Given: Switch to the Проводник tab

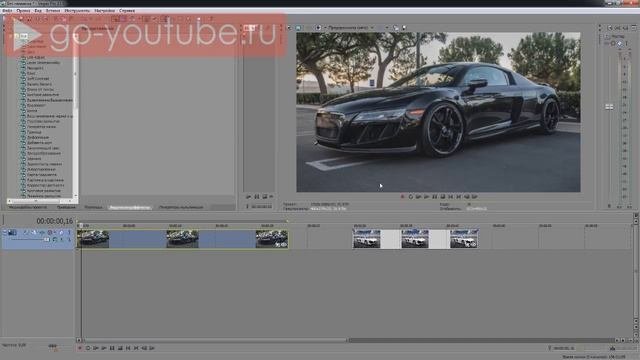Looking at the screenshot, I should tap(66, 207).
